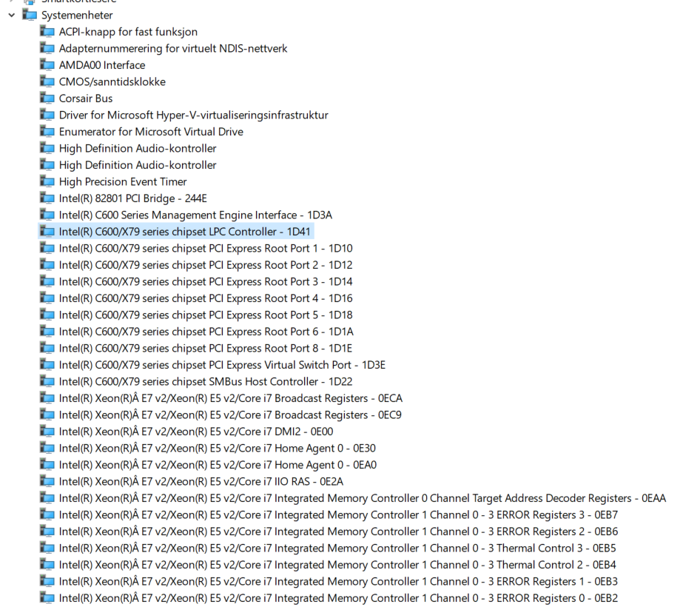Select Xeon Core i7 DMI2 - 0E00

coord(196,432)
